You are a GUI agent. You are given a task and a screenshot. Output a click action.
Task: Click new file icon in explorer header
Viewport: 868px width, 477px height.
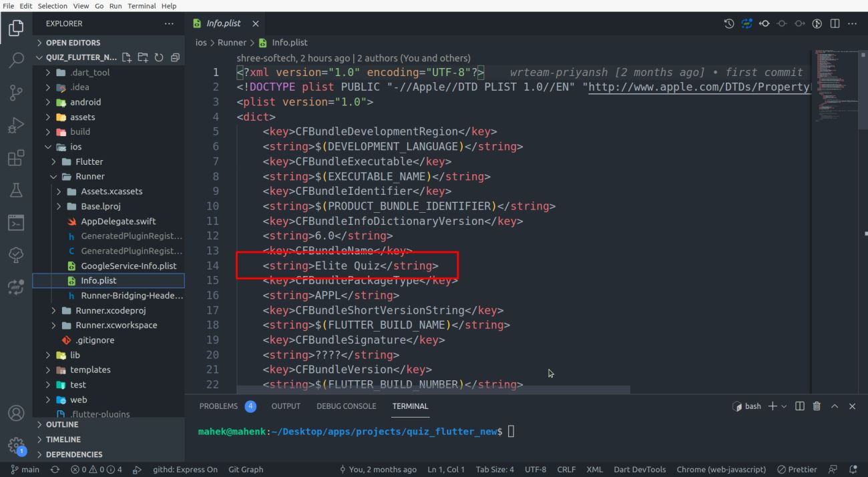click(x=127, y=57)
